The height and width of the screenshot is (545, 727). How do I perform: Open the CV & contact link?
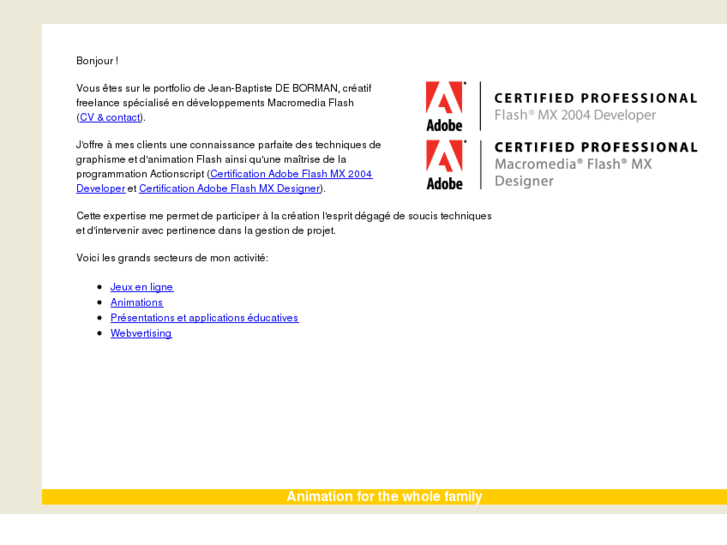click(110, 117)
